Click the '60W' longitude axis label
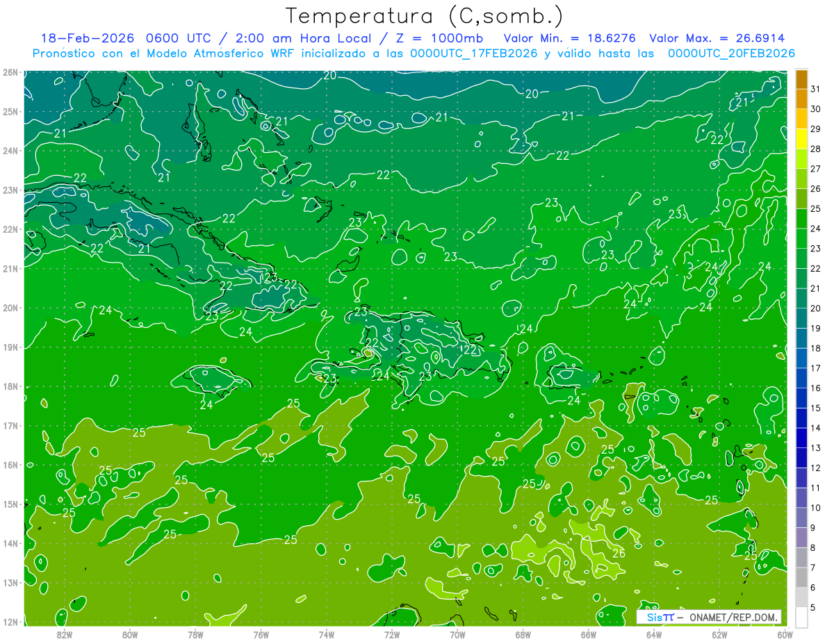 click(x=785, y=634)
